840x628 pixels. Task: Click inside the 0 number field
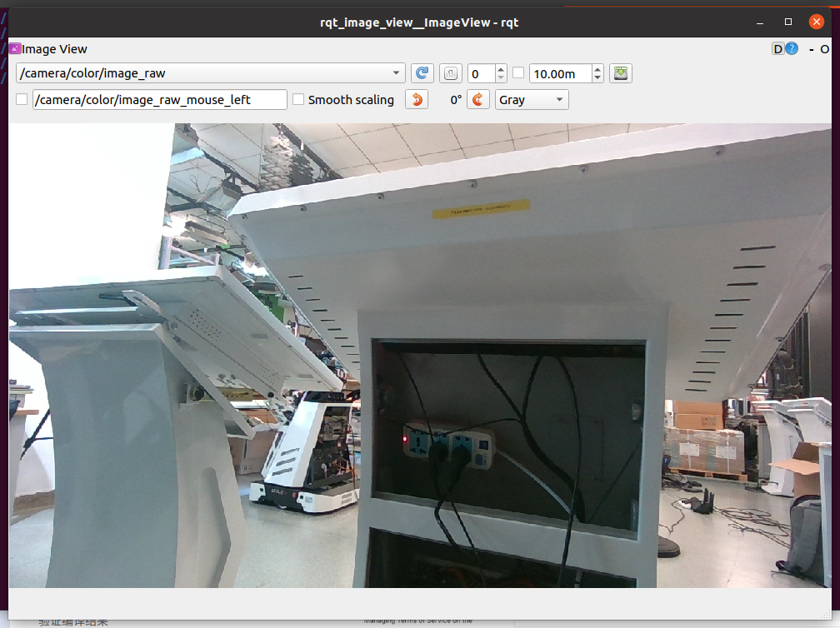pos(481,73)
